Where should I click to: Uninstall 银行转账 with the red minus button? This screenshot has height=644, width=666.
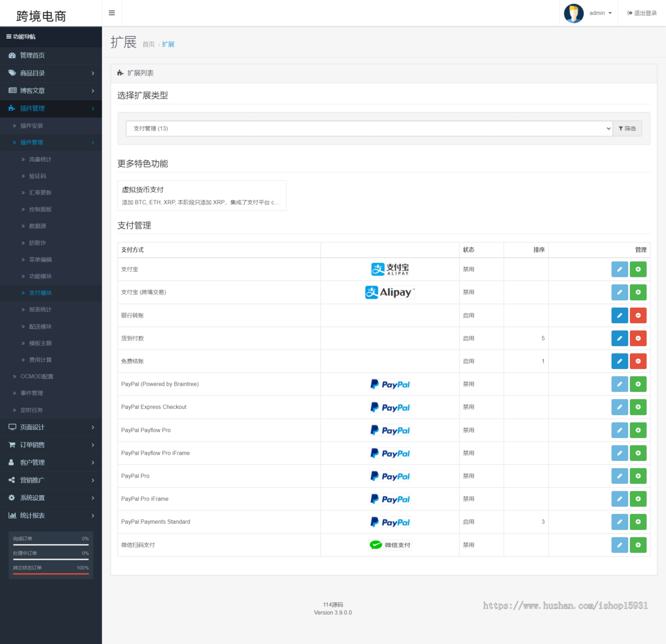coord(638,316)
